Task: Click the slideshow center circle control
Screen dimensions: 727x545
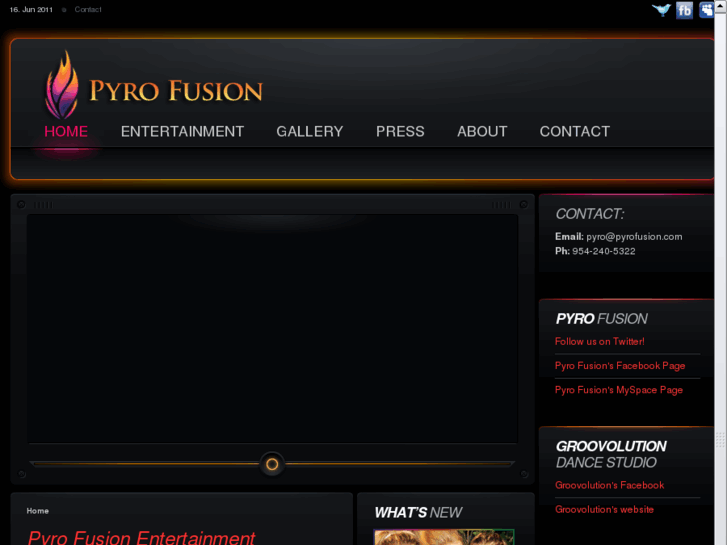Action: point(272,464)
